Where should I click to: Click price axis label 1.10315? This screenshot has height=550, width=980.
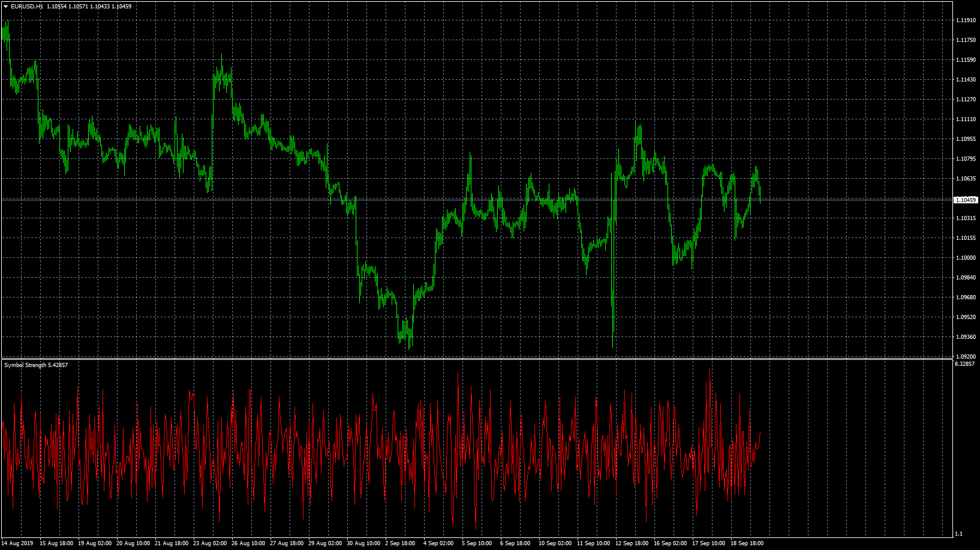(x=966, y=218)
